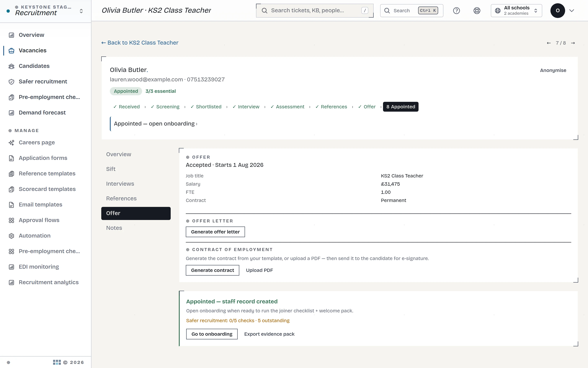
Task: Click the Search tickets, KB, people field
Action: pyautogui.click(x=315, y=11)
